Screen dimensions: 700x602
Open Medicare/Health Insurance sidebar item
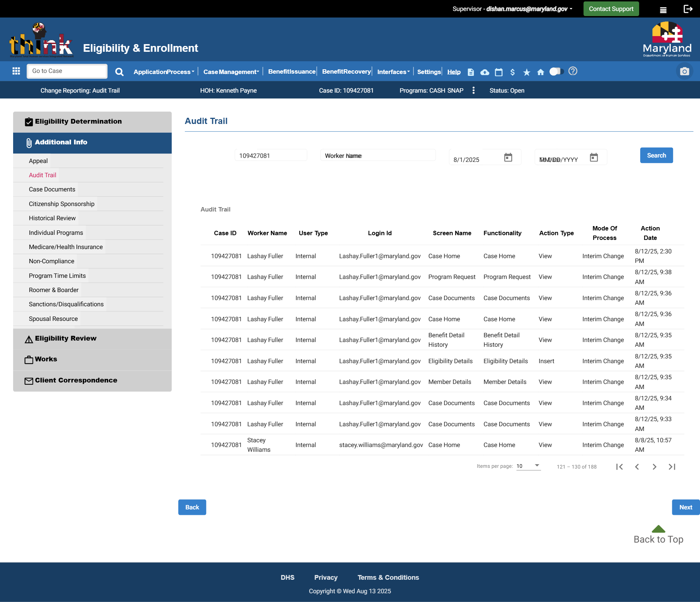(x=66, y=247)
